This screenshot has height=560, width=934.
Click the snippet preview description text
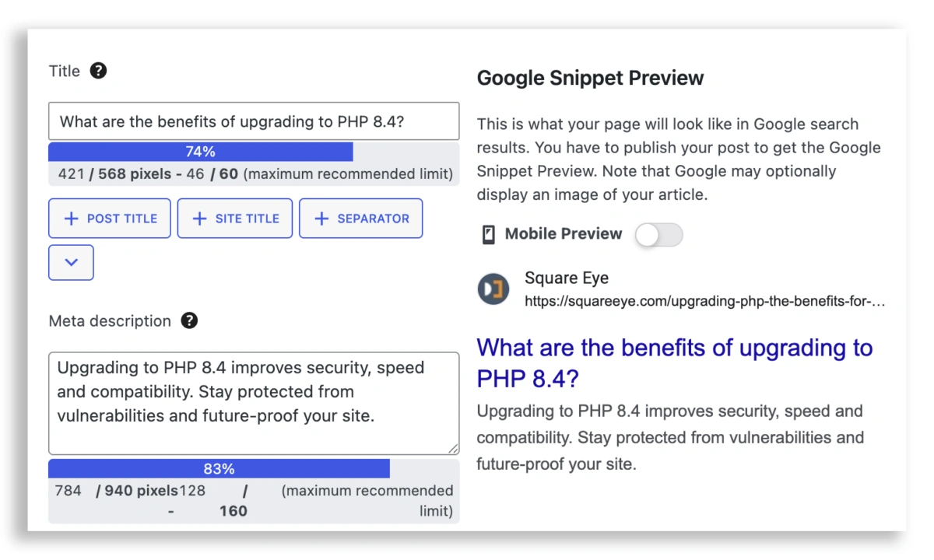click(x=669, y=437)
